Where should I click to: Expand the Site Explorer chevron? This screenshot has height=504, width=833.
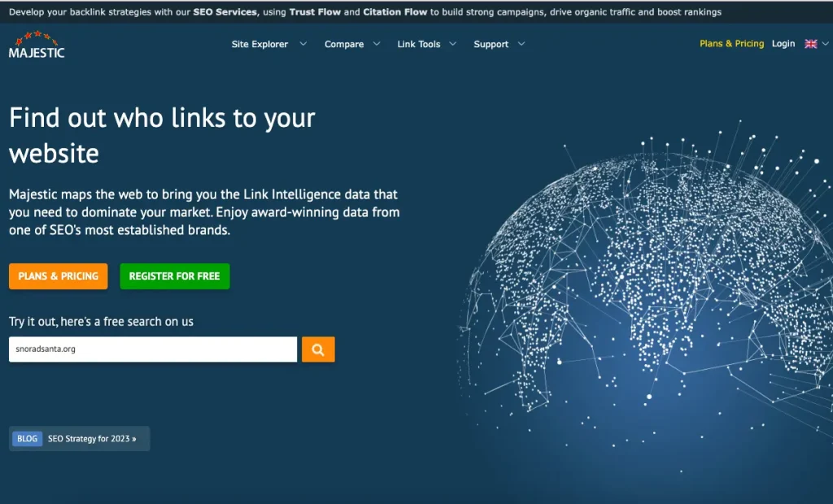303,44
